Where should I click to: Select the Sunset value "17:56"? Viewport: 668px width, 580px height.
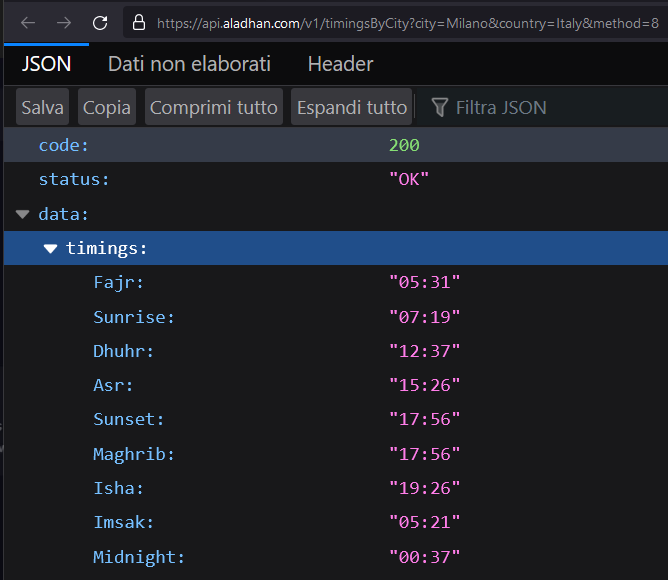pos(425,419)
